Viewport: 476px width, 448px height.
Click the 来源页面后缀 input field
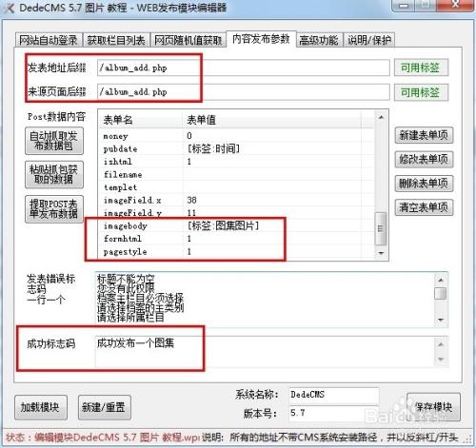click(244, 92)
